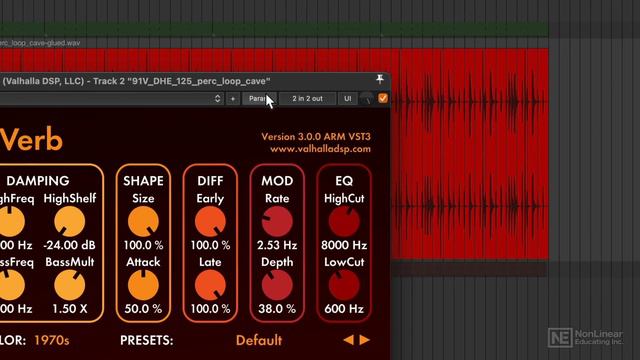Viewport: 640px width, 360px height.
Task: Click the Diff Early knob
Action: [x=210, y=221]
